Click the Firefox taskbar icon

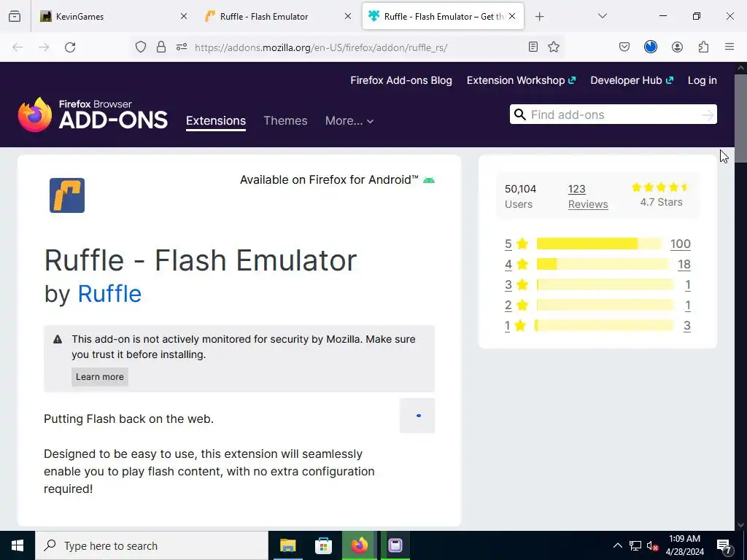(x=359, y=545)
